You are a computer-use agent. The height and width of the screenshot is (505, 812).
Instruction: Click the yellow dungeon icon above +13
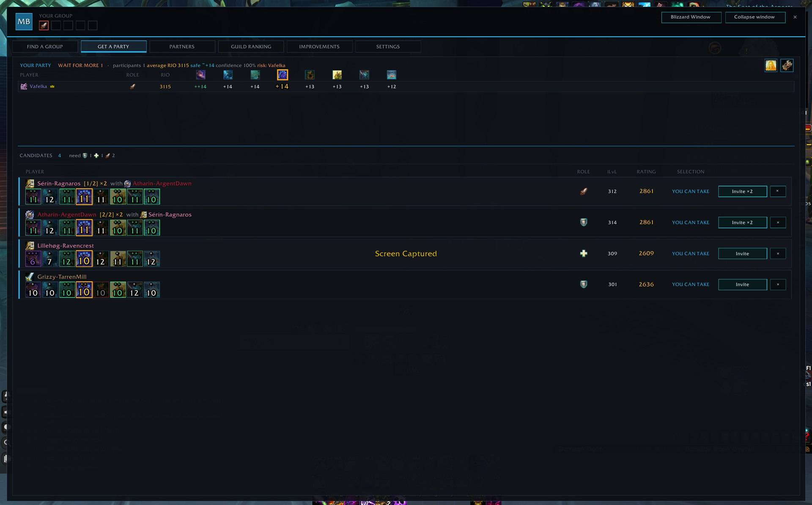(337, 75)
